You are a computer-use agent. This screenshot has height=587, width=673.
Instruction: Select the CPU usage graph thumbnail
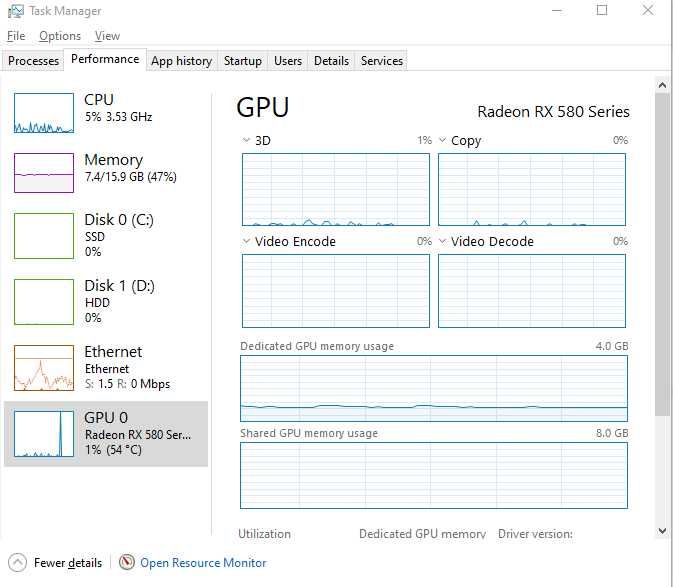44,113
